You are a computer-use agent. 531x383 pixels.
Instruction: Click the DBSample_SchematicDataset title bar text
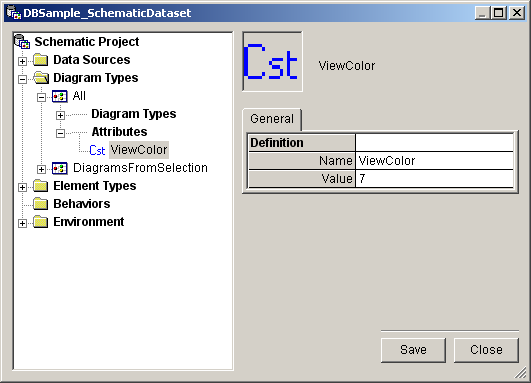(107, 13)
